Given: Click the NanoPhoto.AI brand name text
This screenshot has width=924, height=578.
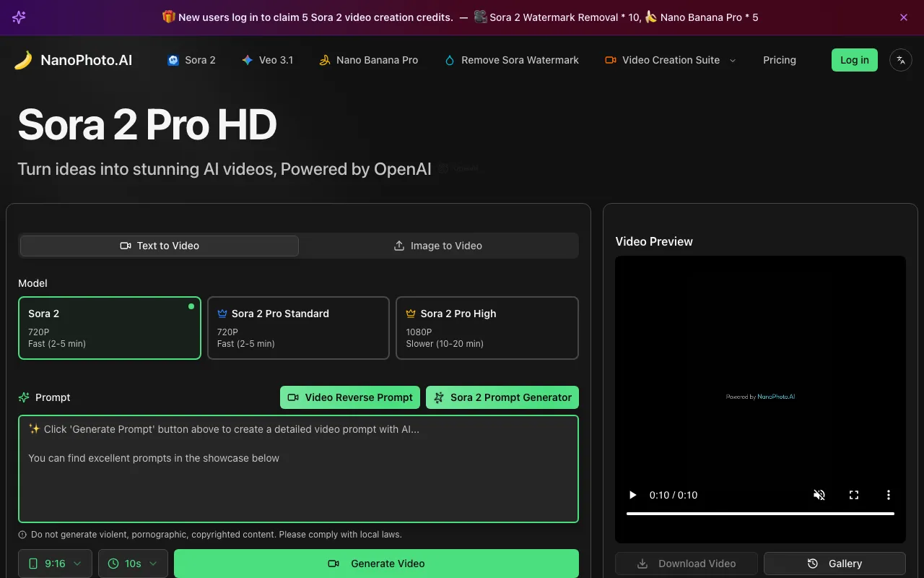Looking at the screenshot, I should 86,60.
